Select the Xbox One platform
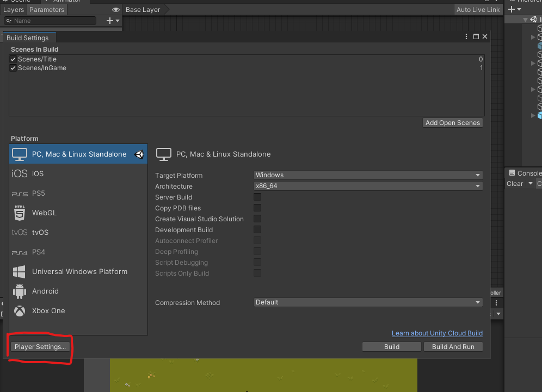The image size is (542, 392). coord(78,310)
